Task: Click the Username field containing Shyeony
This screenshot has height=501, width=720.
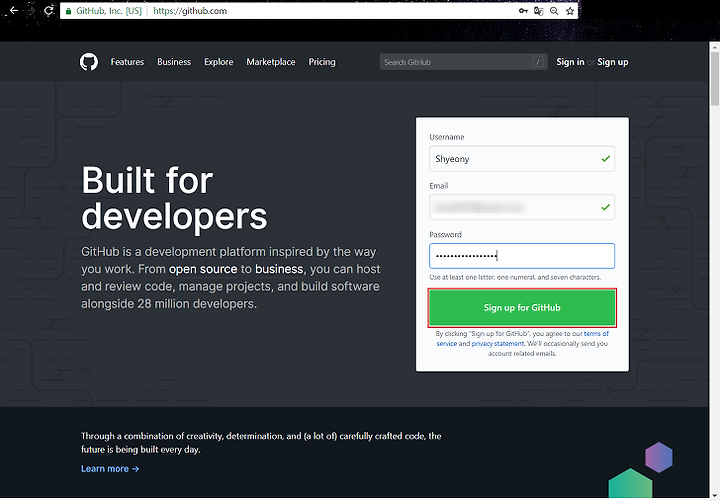Action: [522, 158]
